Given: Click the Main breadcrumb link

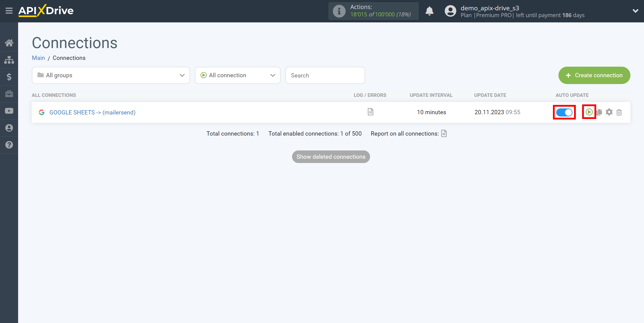Looking at the screenshot, I should pos(38,58).
